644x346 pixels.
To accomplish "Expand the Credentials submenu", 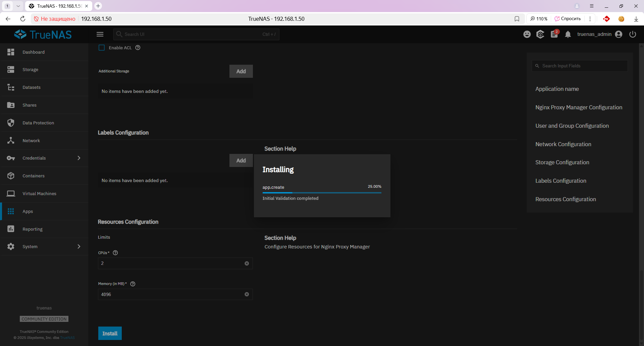I will (79, 158).
